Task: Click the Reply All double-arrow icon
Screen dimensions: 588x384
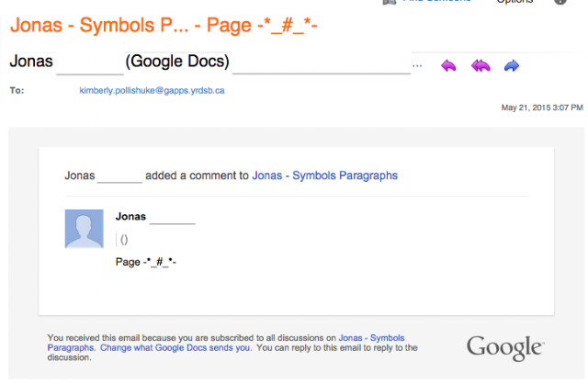Action: [481, 65]
